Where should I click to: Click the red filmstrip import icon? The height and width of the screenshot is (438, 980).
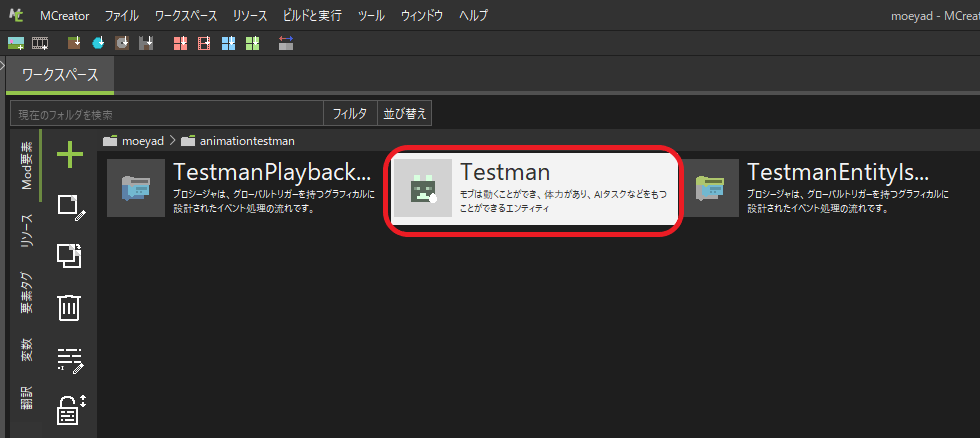click(204, 43)
